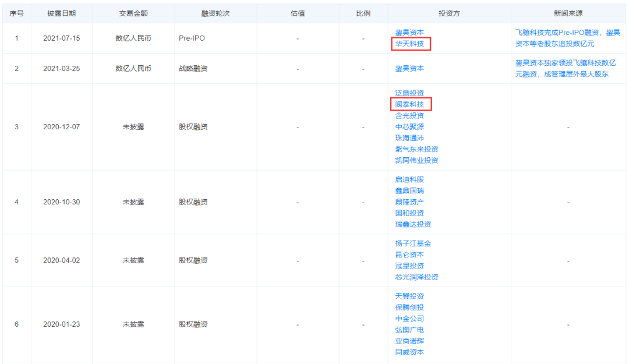The height and width of the screenshot is (364, 629).
Task: Select the date 2021-03-25
Action: (61, 69)
